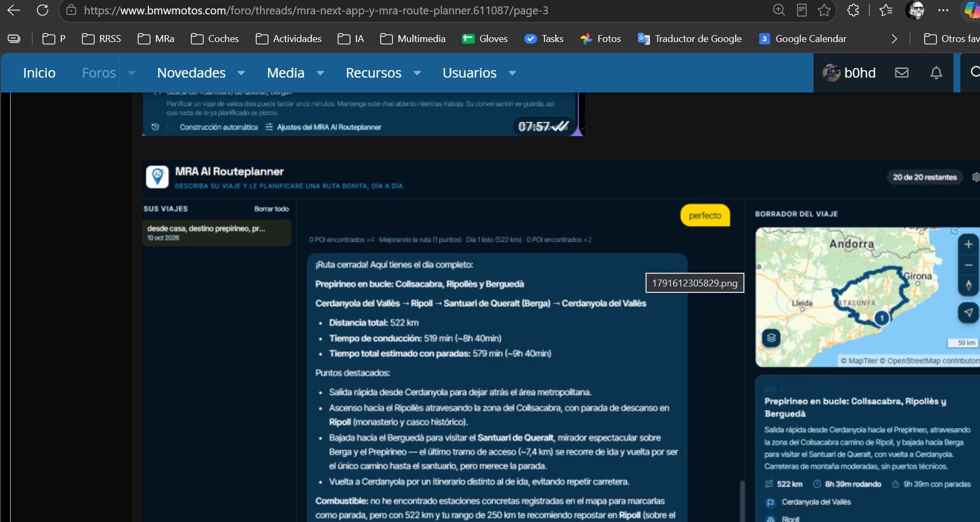This screenshot has height=522, width=980.
Task: Click the browser address bar URL
Action: click(x=316, y=10)
